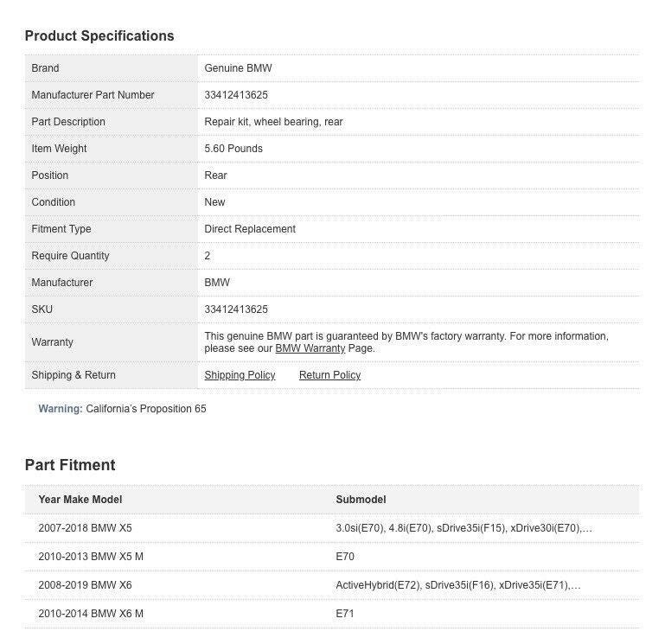Click the Submodel column header
This screenshot has width=652, height=644.
[361, 500]
